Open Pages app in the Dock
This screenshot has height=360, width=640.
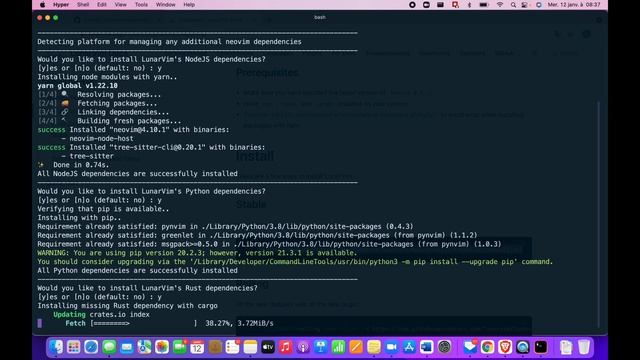pos(356,347)
